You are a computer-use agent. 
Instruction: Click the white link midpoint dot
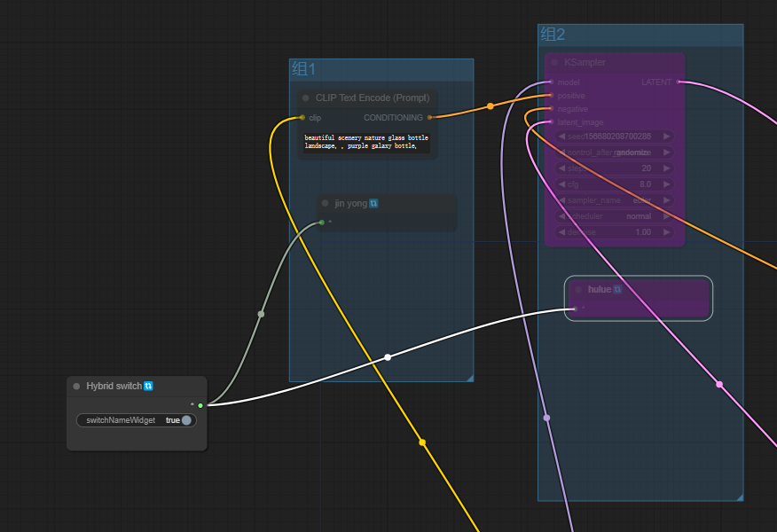(388, 357)
